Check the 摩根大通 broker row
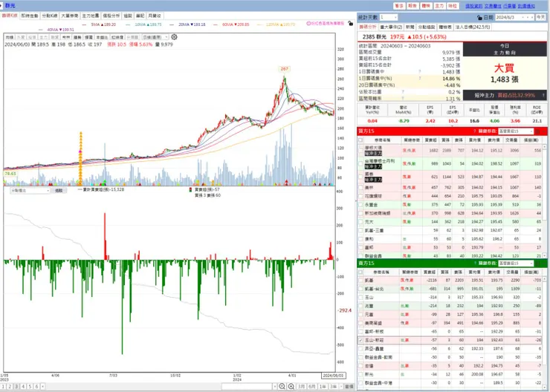Image resolution: width=550 pixels, height=392 pixels. coord(360,150)
